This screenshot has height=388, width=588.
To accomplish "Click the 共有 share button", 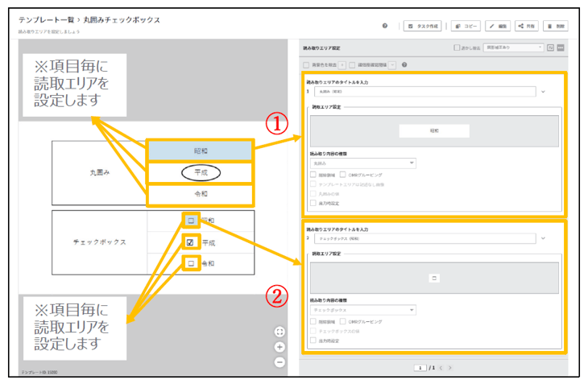I will coord(528,26).
